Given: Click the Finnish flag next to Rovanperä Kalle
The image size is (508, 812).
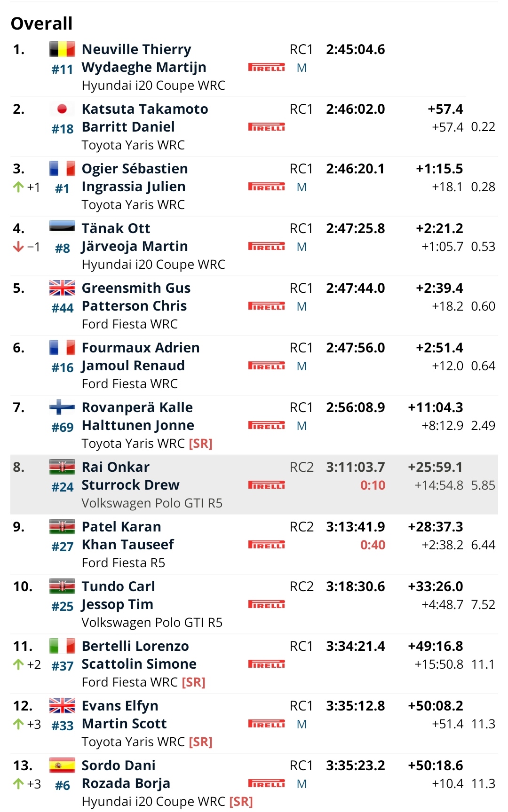Looking at the screenshot, I should click(x=62, y=407).
